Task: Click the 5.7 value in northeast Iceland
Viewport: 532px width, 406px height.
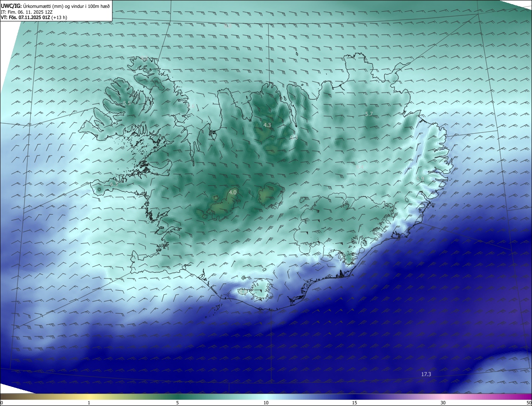Action: [369, 114]
